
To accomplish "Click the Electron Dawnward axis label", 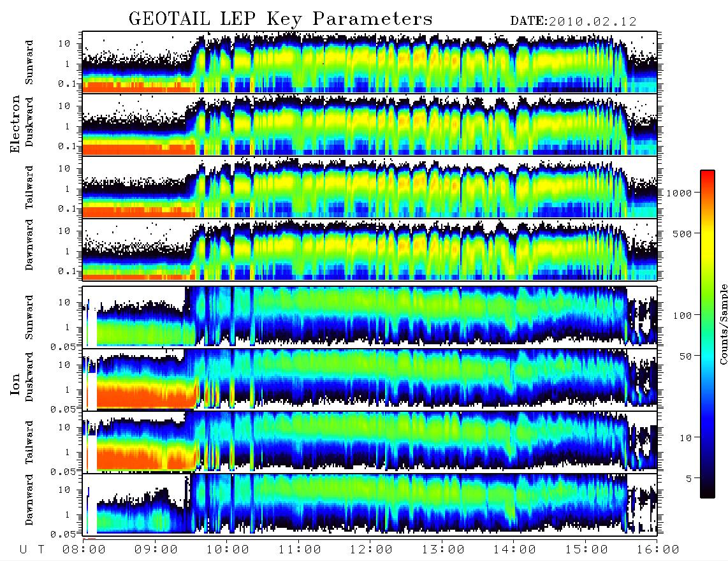I will 29,245.
